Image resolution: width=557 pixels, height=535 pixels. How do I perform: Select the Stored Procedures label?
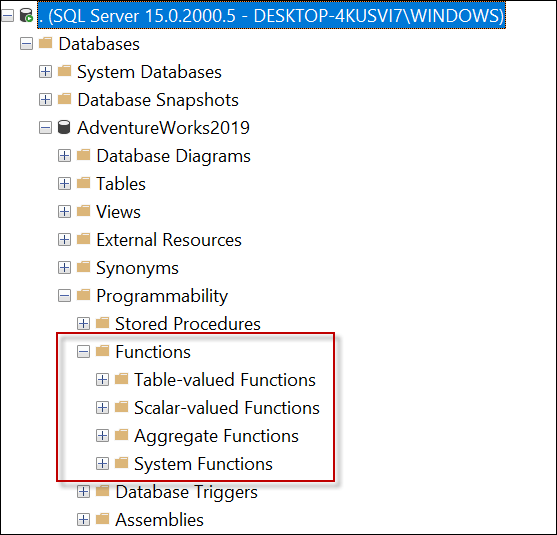188,324
